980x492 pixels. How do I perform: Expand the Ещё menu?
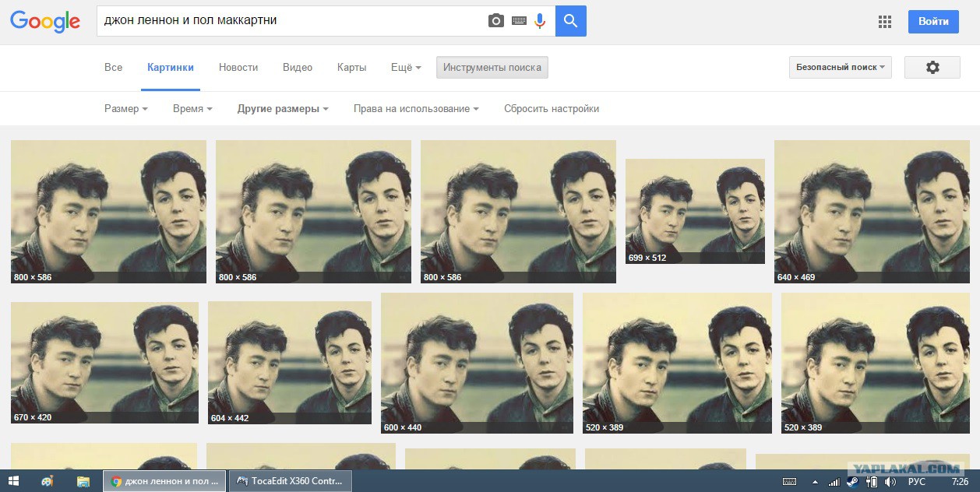pyautogui.click(x=406, y=68)
